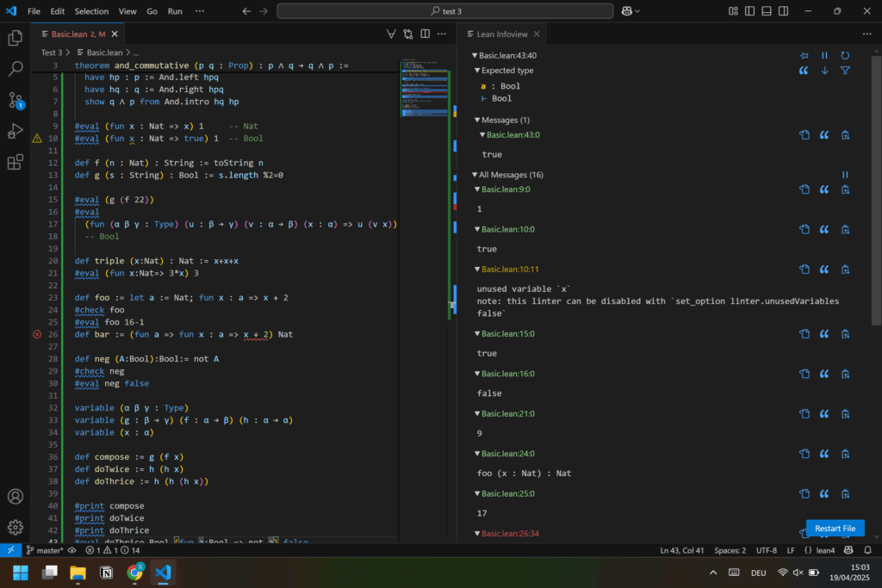Collapse the Basic.lean:43:0 message
The height and width of the screenshot is (588, 882).
coord(482,135)
